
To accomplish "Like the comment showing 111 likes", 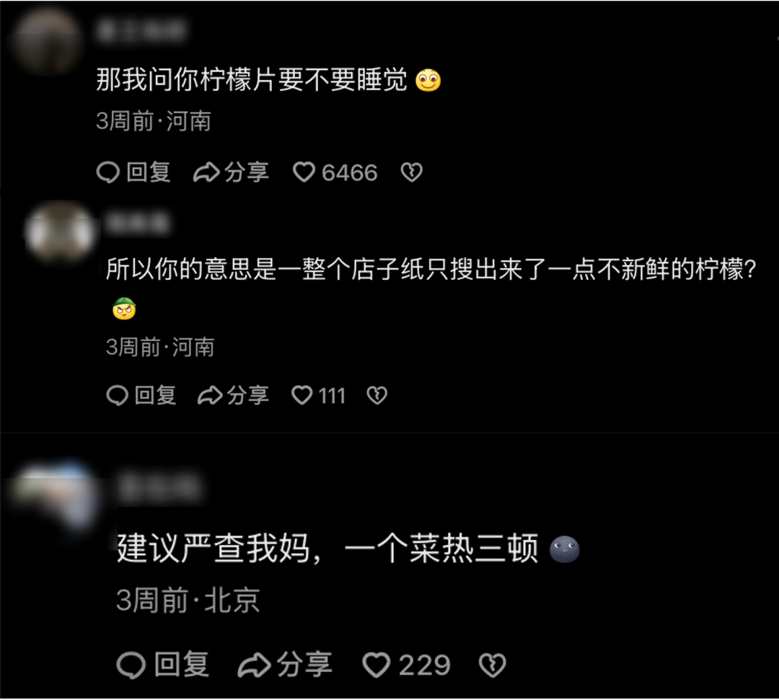I will [x=319, y=396].
